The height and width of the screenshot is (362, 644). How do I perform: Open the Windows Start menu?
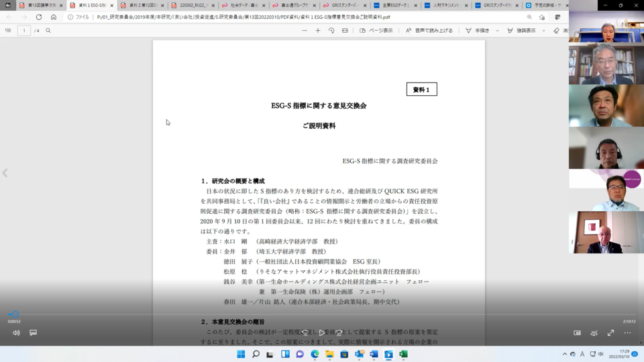[x=241, y=354]
